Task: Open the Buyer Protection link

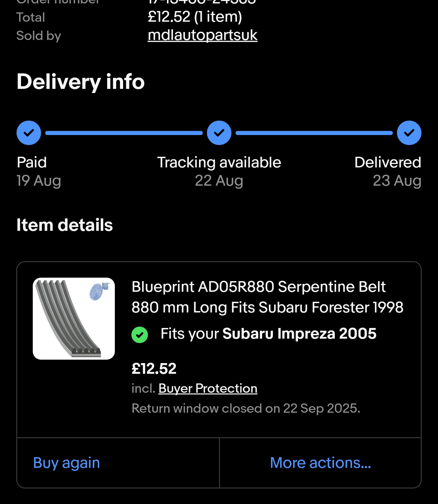Action: point(208,389)
